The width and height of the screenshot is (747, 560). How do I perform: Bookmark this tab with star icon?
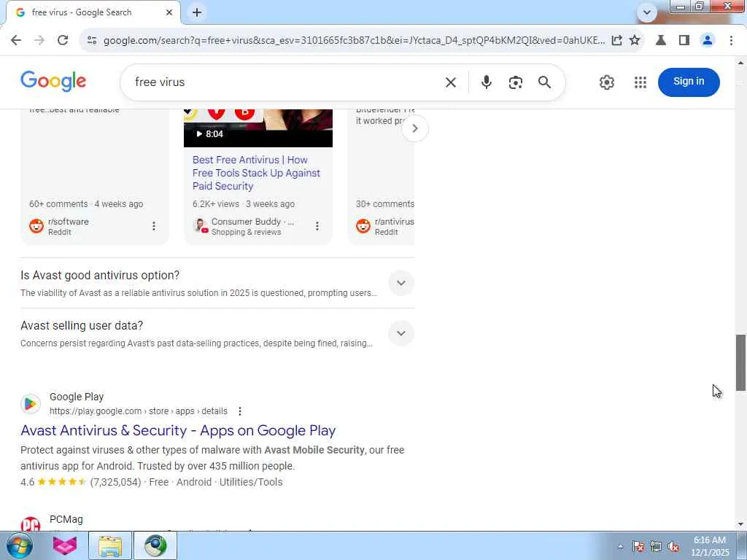(635, 41)
